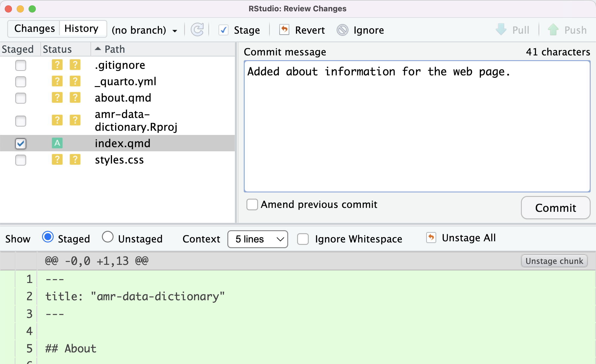Stage the _quarto.yml file checkbox
Viewport: 596px width, 364px height.
[x=21, y=82]
